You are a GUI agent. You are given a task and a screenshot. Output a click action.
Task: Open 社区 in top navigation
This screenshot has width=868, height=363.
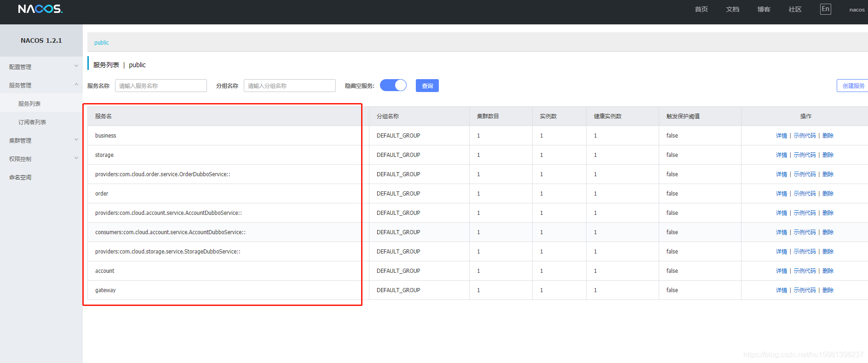pyautogui.click(x=795, y=9)
